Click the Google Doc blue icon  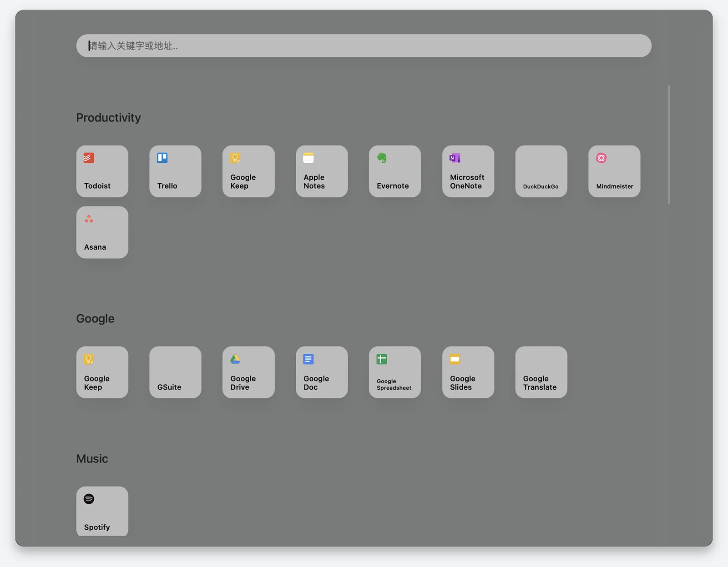tap(308, 359)
